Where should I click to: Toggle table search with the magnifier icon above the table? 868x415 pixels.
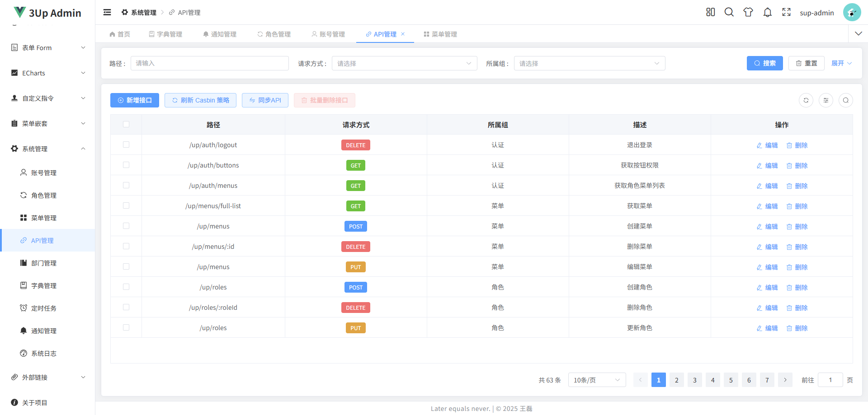coord(846,100)
